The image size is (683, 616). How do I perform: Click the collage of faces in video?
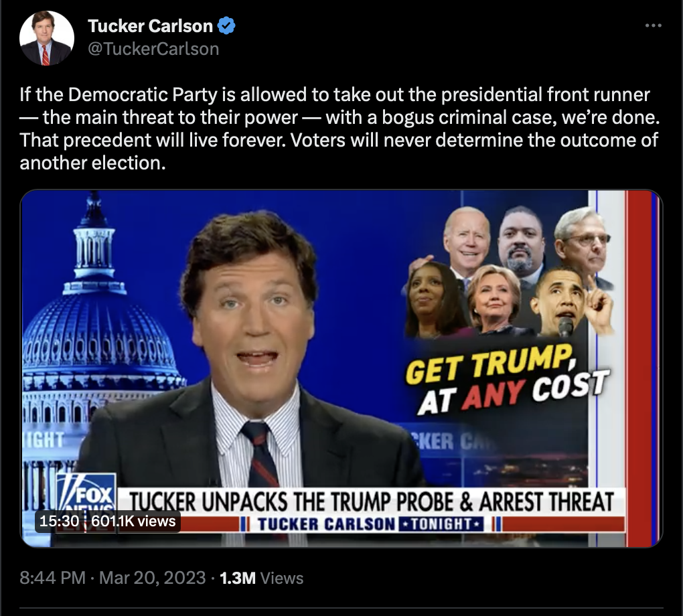coord(509,273)
